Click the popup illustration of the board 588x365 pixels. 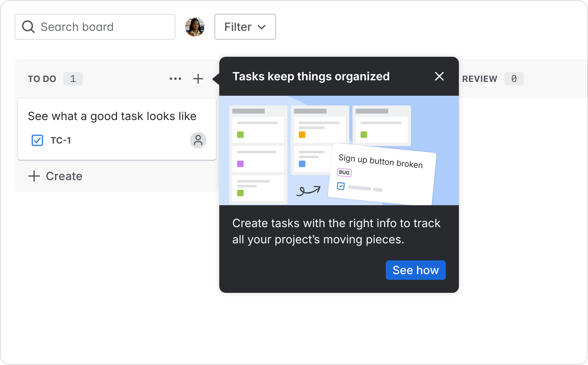coord(339,150)
